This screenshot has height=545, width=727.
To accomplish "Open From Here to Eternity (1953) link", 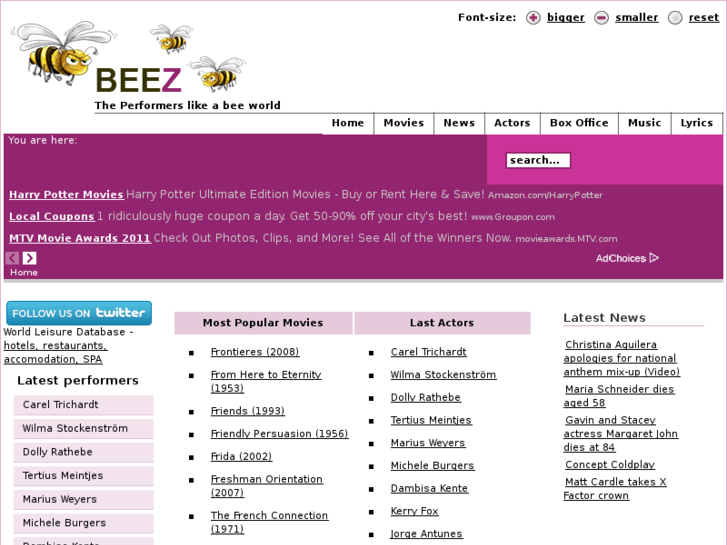I will [x=266, y=381].
